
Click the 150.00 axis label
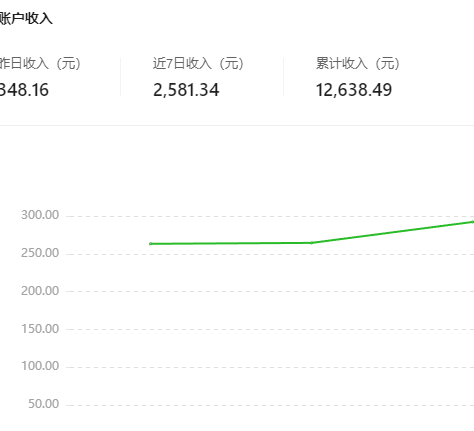point(40,329)
